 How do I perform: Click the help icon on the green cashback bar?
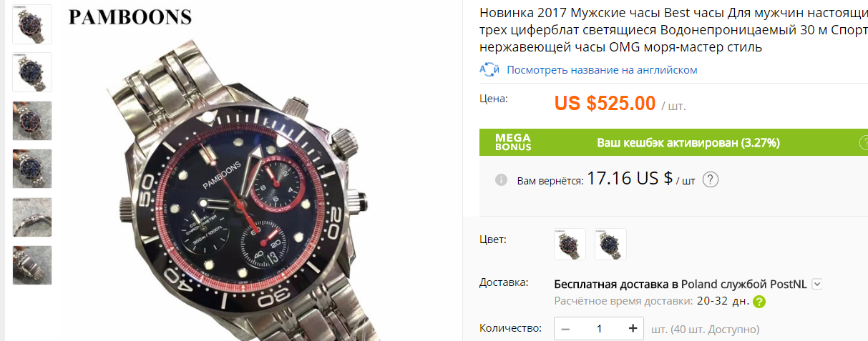[x=864, y=142]
